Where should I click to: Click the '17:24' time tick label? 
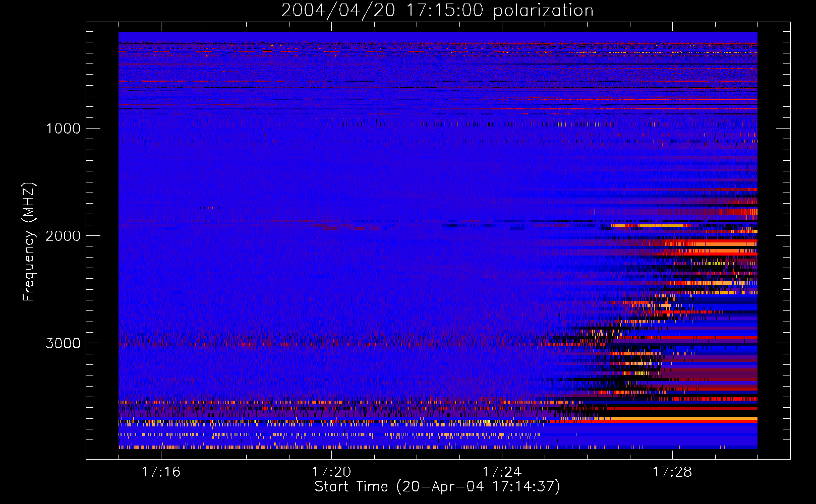502,472
